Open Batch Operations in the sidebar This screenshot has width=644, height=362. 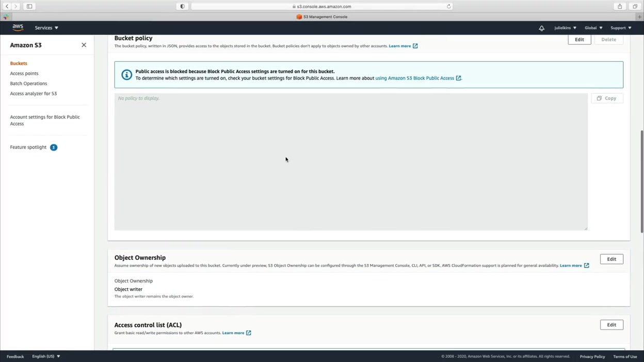point(28,84)
